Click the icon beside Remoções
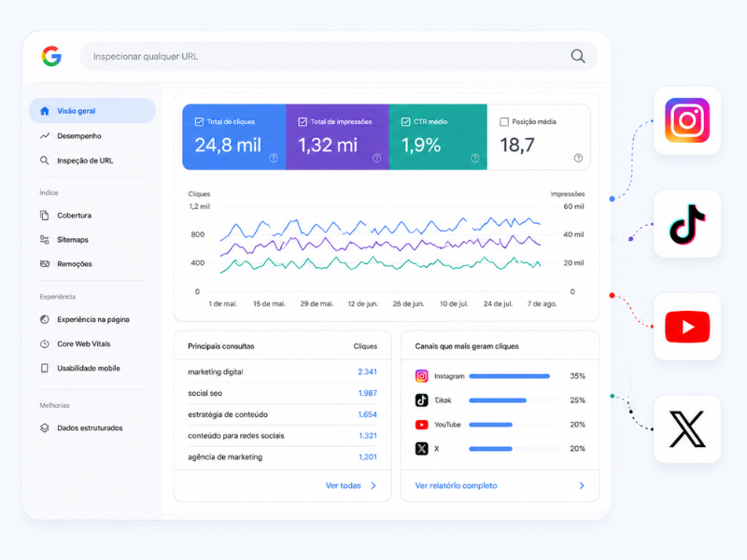Screen dimensions: 747x560 click(45, 264)
